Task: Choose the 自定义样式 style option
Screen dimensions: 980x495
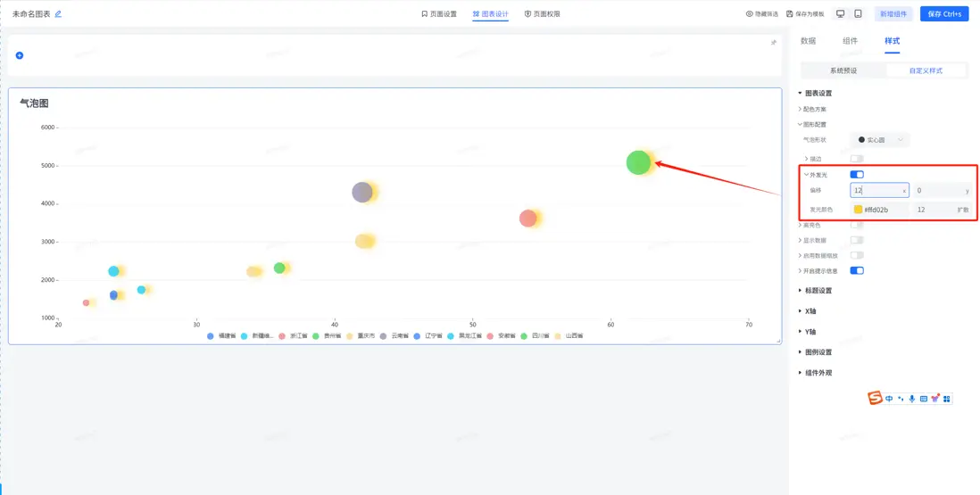Action: pyautogui.click(x=926, y=70)
